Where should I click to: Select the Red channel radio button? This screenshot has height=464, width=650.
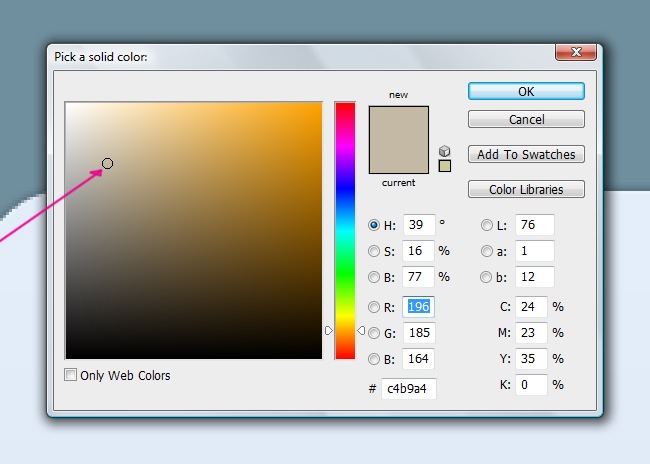pyautogui.click(x=375, y=307)
